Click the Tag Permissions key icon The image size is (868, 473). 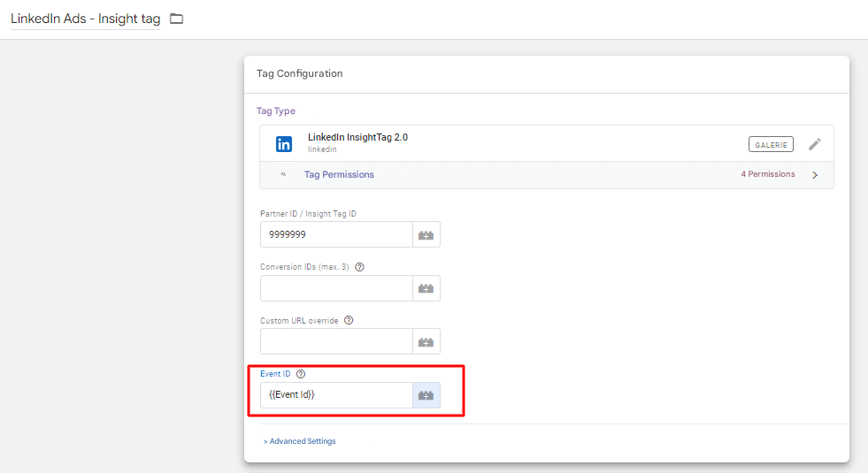[x=283, y=174]
